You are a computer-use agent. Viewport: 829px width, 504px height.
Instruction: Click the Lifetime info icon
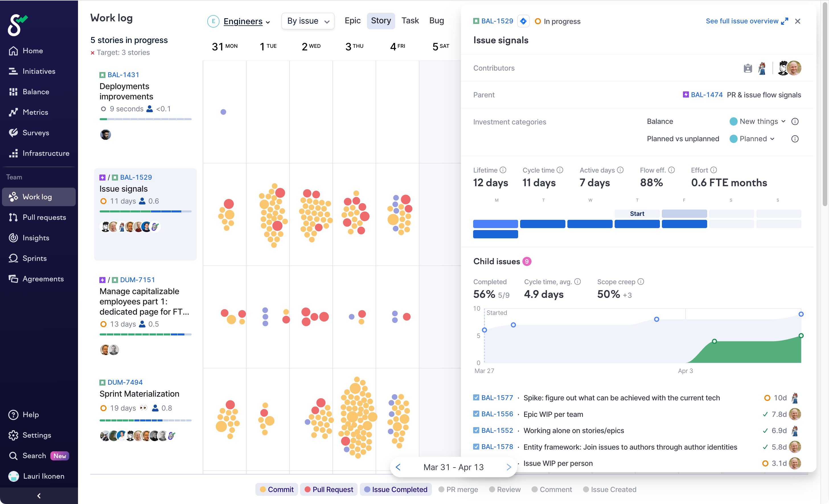point(503,170)
